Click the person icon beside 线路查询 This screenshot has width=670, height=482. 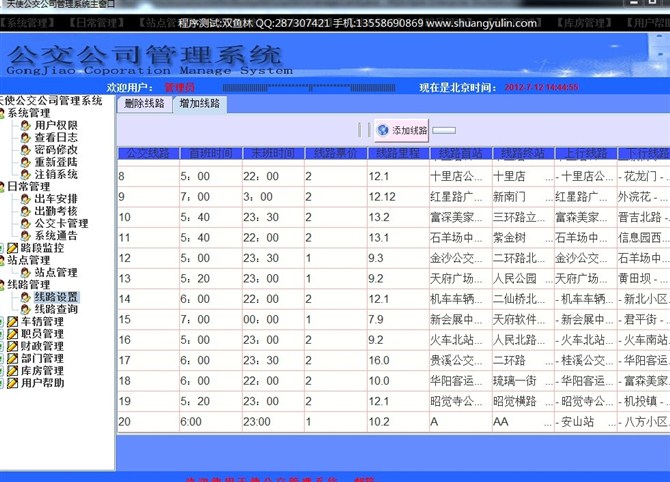click(x=26, y=309)
